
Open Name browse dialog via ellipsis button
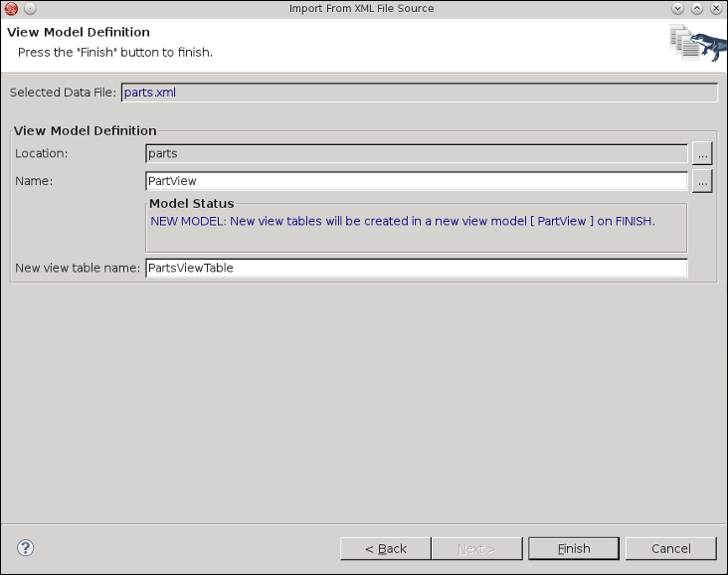[702, 181]
